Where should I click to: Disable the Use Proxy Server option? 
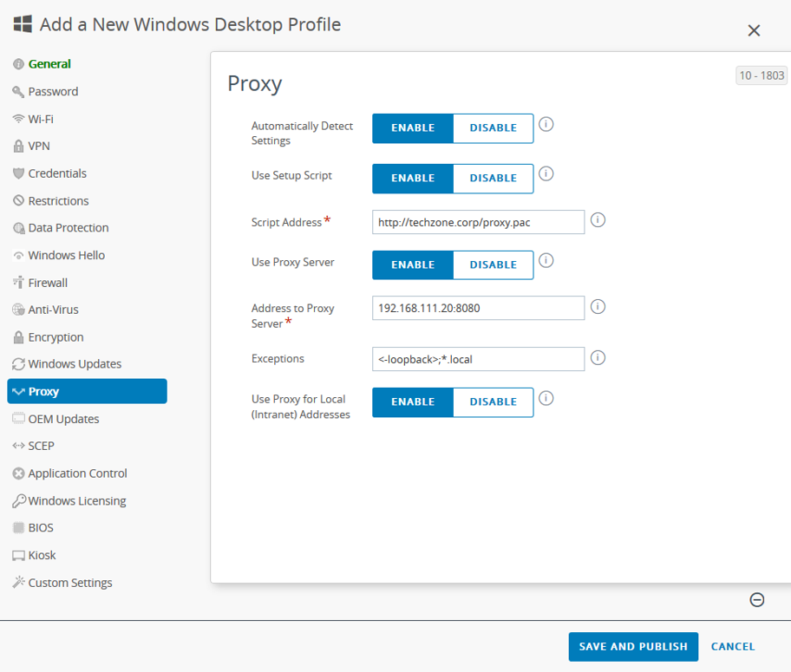point(493,265)
